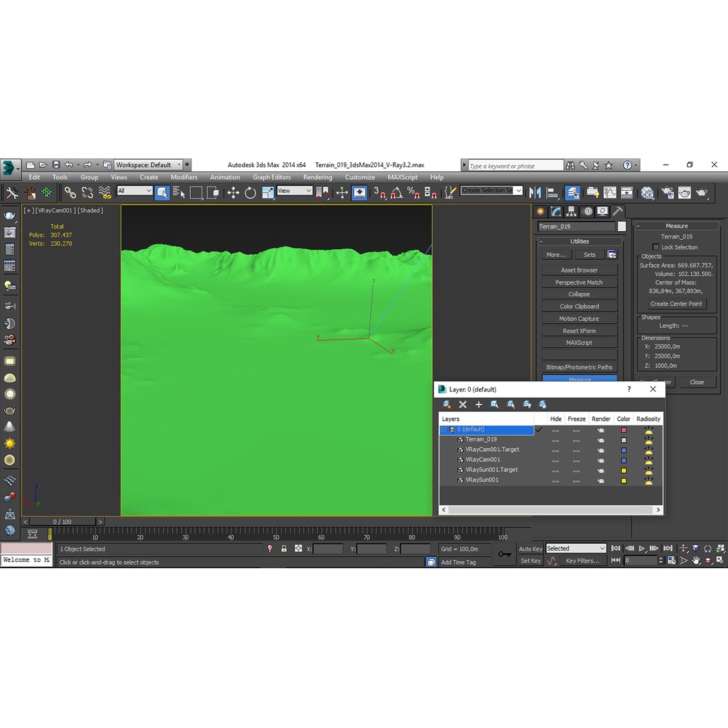Toggle the selection lock padlock icon
This screenshot has width=728, height=728.
coord(284,549)
